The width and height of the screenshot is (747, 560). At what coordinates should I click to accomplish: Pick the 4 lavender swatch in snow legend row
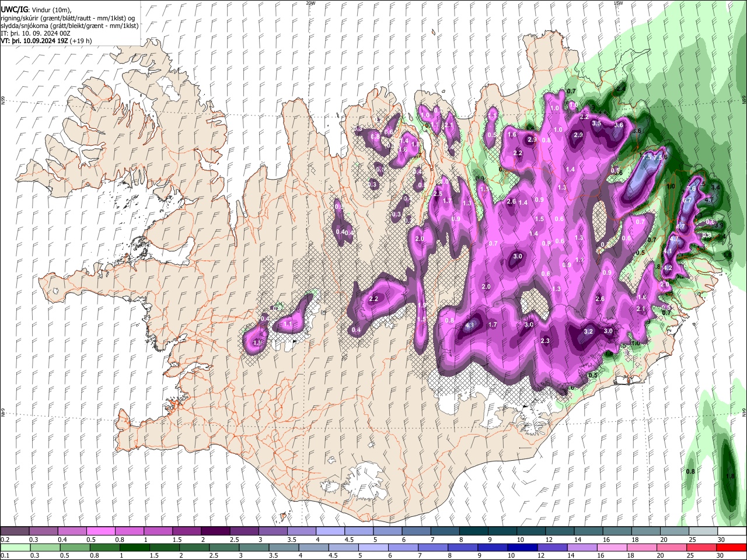tap(330, 531)
